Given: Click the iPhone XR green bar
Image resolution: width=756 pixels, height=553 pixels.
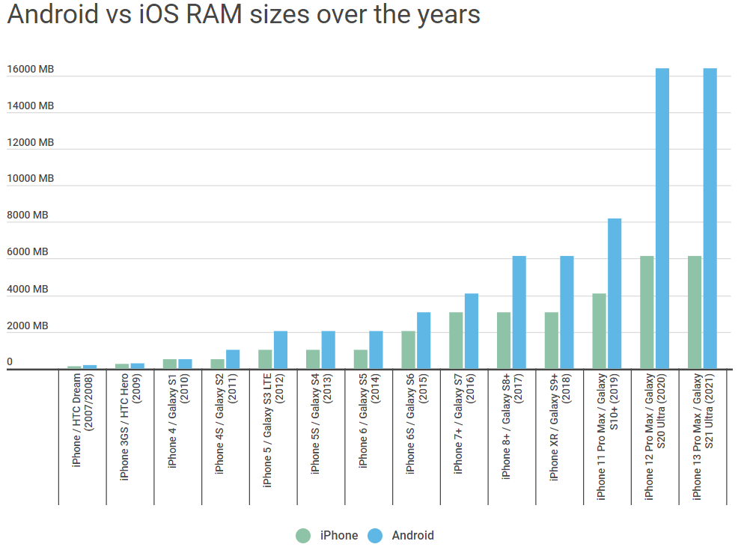Looking at the screenshot, I should pos(551,340).
